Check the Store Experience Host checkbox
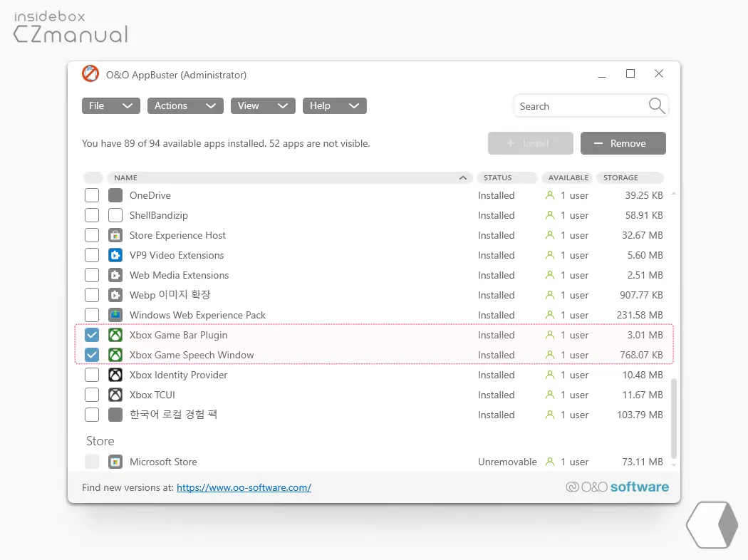The width and height of the screenshot is (748, 560). point(92,235)
